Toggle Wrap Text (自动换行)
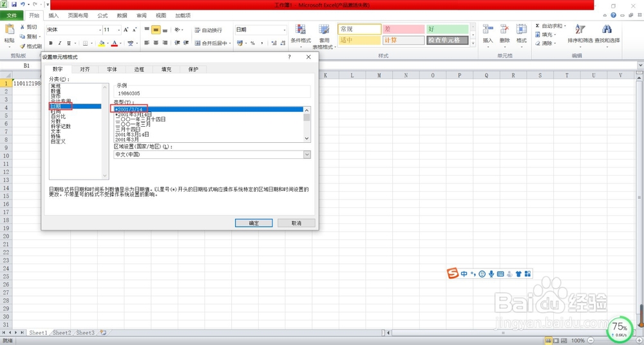 [208, 30]
